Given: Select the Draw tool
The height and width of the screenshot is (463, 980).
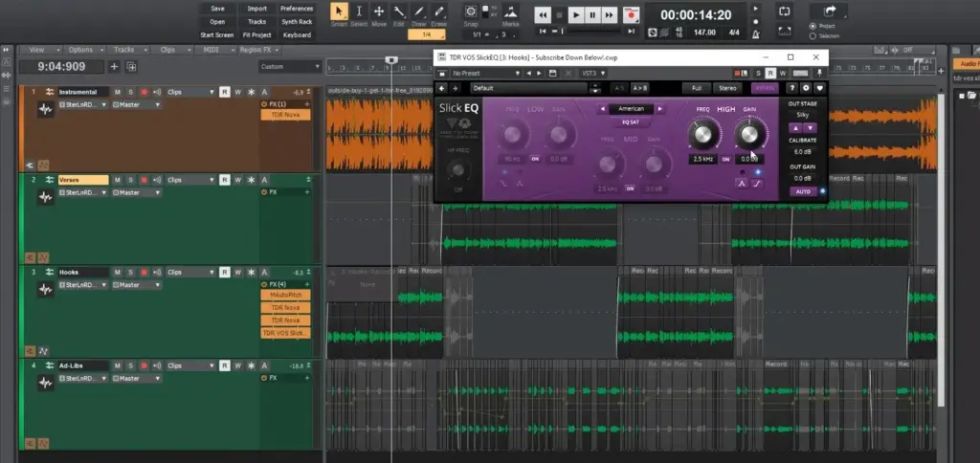Looking at the screenshot, I should pos(419,11).
